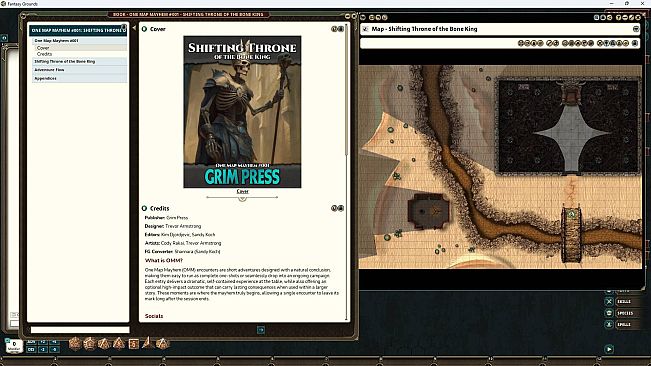Image resolution: width=651 pixels, height=366 pixels.
Task: Click the orange square-shaped die with 5
Action: (133, 344)
